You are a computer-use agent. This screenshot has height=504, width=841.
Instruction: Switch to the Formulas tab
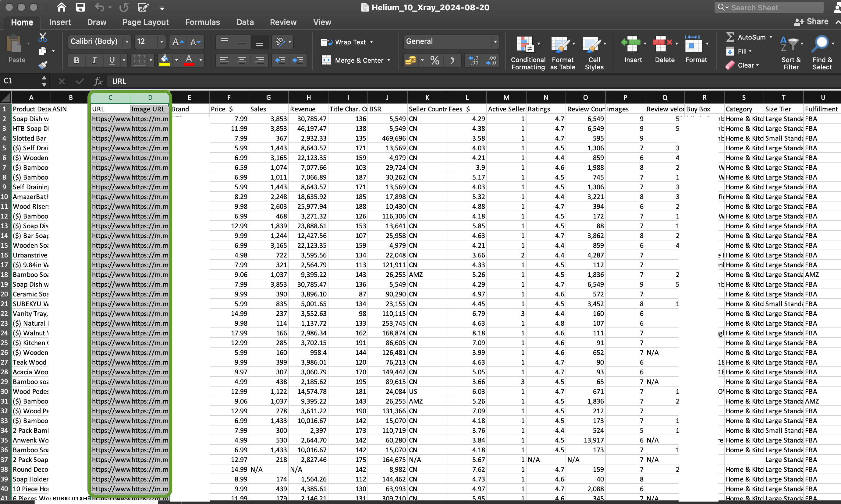[x=202, y=22]
